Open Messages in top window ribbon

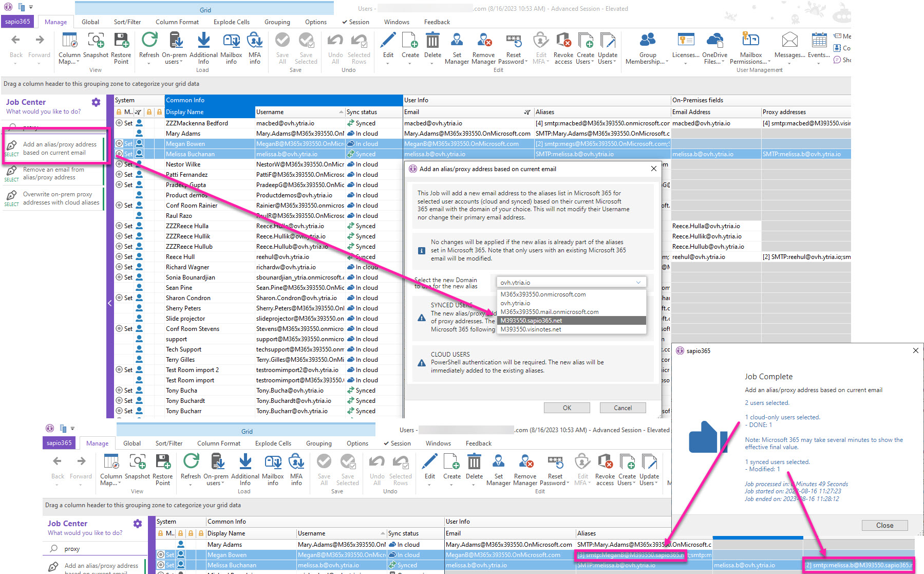click(x=790, y=45)
